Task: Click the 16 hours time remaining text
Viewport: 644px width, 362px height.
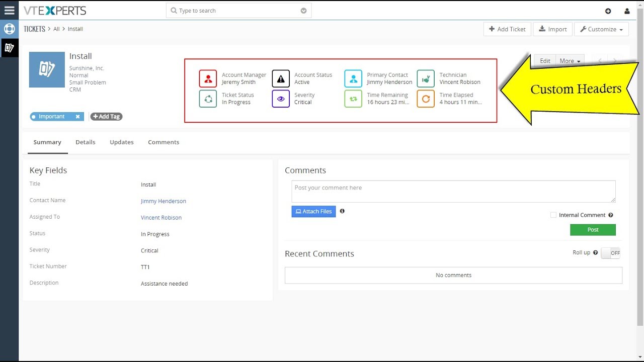Action: pos(388,103)
